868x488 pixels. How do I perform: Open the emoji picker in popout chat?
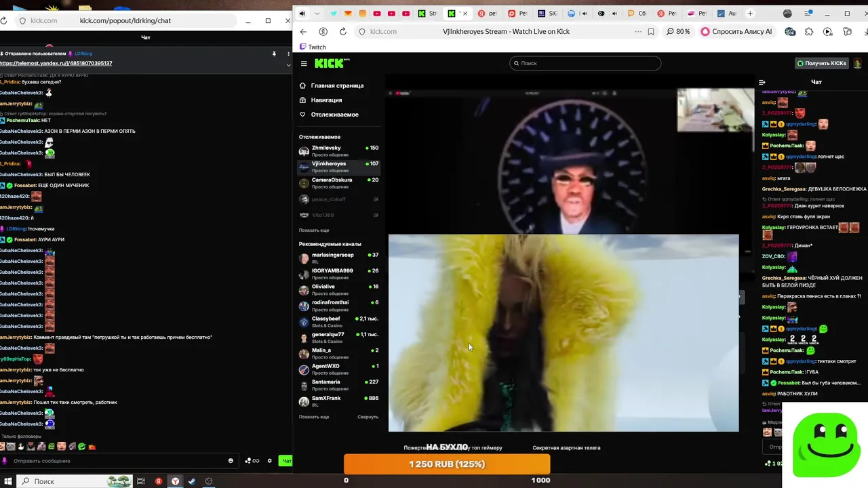[x=231, y=461]
